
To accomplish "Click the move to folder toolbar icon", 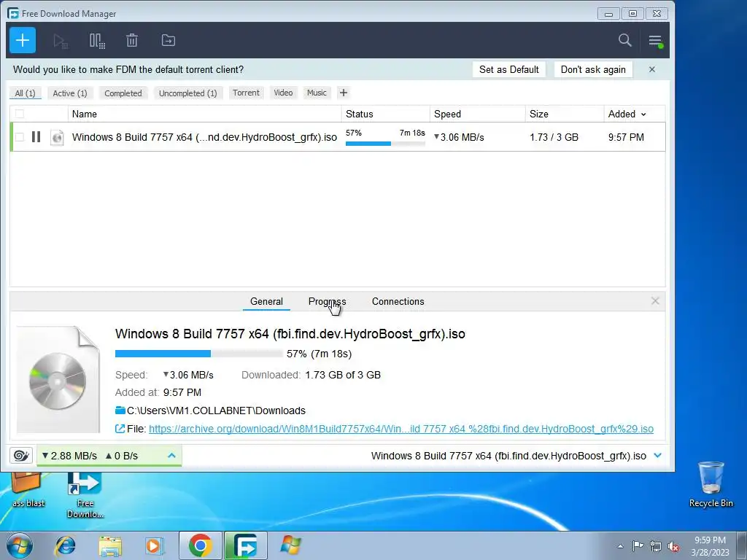I will (169, 41).
